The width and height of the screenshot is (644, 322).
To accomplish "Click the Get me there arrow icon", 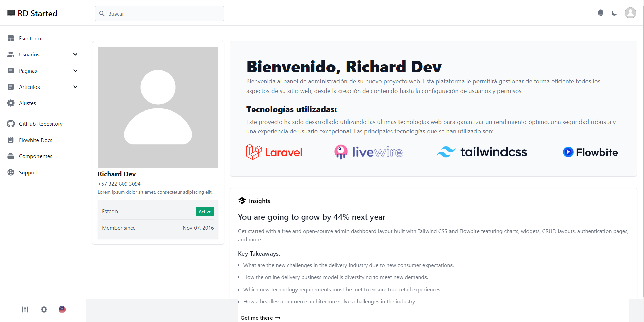I will tap(278, 318).
